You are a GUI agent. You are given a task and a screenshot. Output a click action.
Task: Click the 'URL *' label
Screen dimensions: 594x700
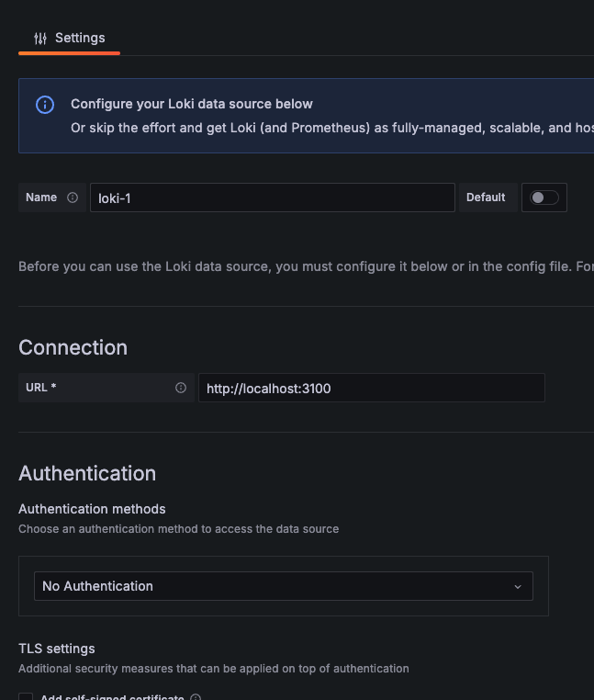pyautogui.click(x=41, y=388)
